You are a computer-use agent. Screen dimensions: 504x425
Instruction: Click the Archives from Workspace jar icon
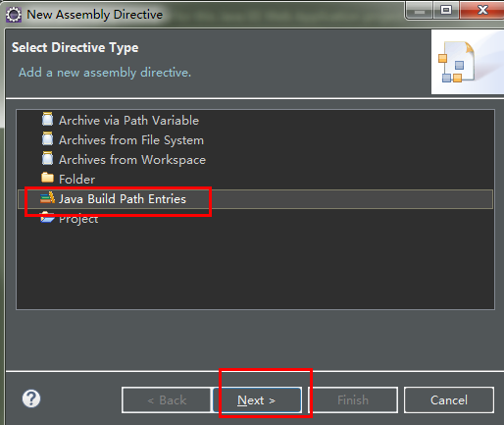(48, 159)
